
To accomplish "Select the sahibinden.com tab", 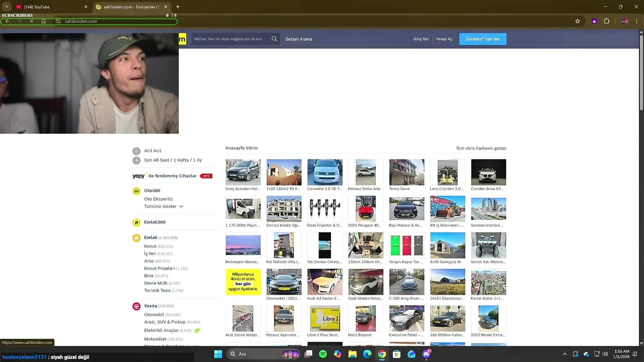I will tap(131, 7).
